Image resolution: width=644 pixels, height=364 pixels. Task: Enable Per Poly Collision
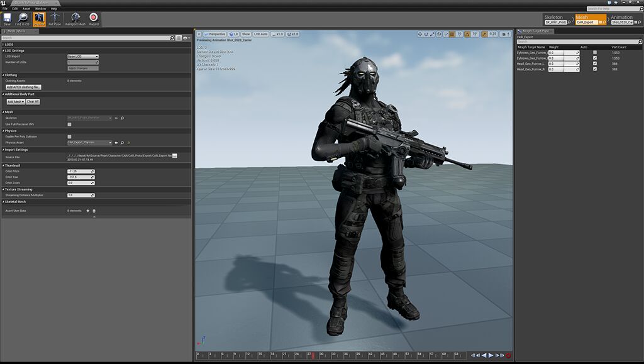coord(69,135)
